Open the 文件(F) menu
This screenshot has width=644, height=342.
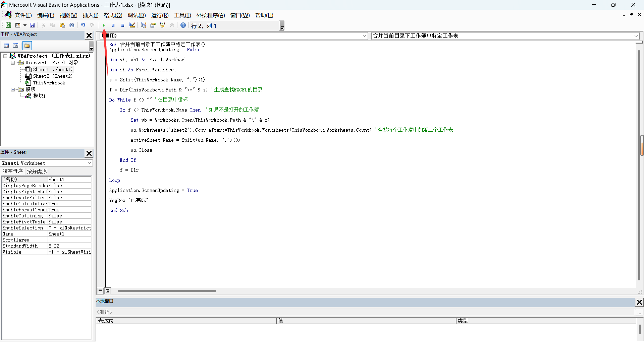(23, 15)
